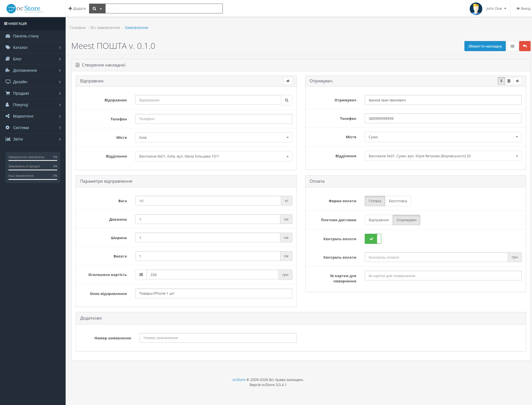Viewport: 532px width, 405px height.
Task: Click the Каталог tag icon
Action: tap(8, 47)
